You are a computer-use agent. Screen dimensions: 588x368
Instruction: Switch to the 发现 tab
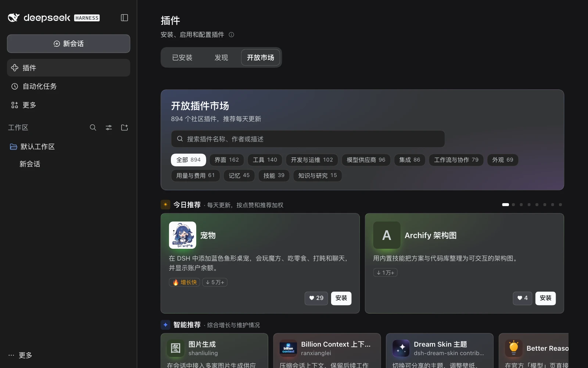(x=221, y=57)
